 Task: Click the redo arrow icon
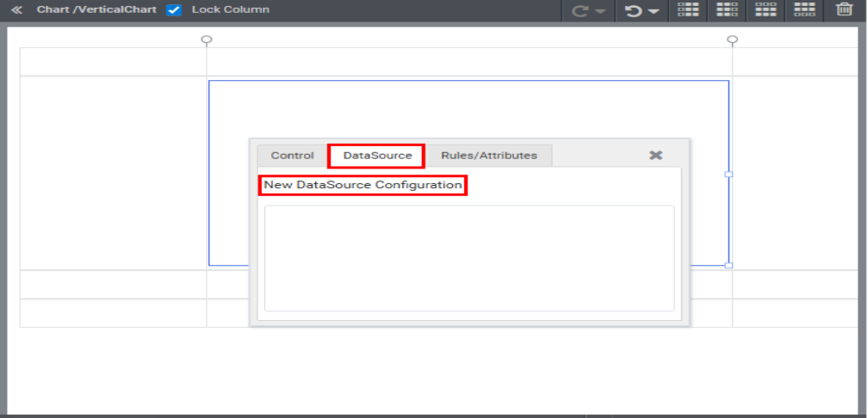(x=580, y=11)
